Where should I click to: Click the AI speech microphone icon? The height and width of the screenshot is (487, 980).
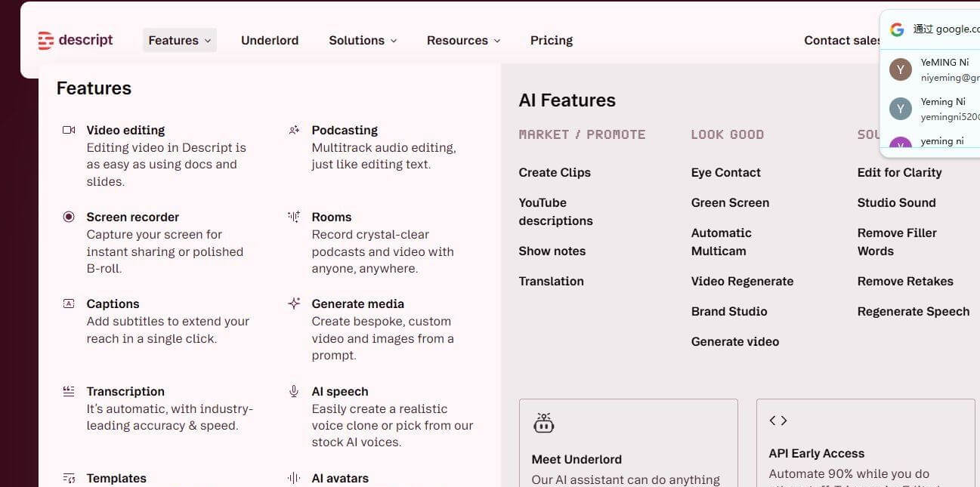294,391
